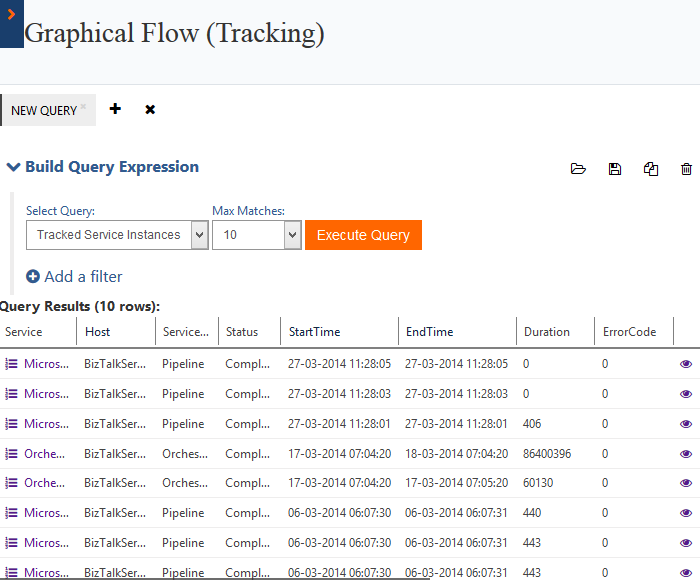Viewport: 700px width, 580px height.
Task: Click eye icon for 60130 duration row
Action: point(686,484)
